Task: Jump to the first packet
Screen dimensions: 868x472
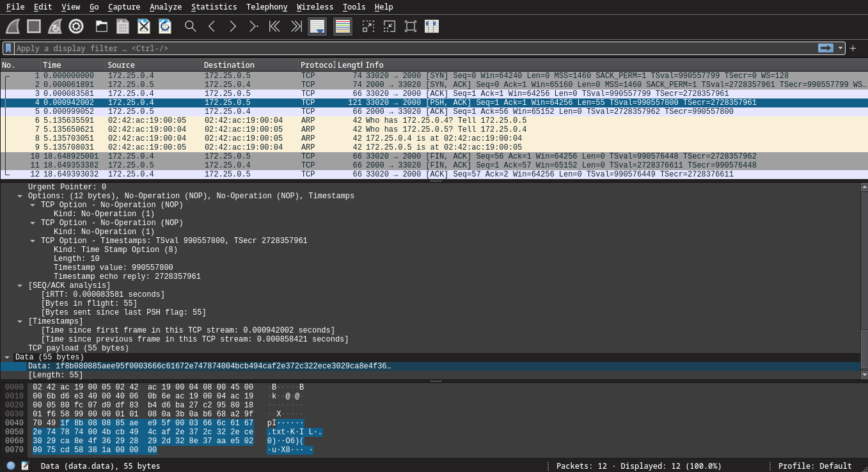Action: tap(274, 26)
